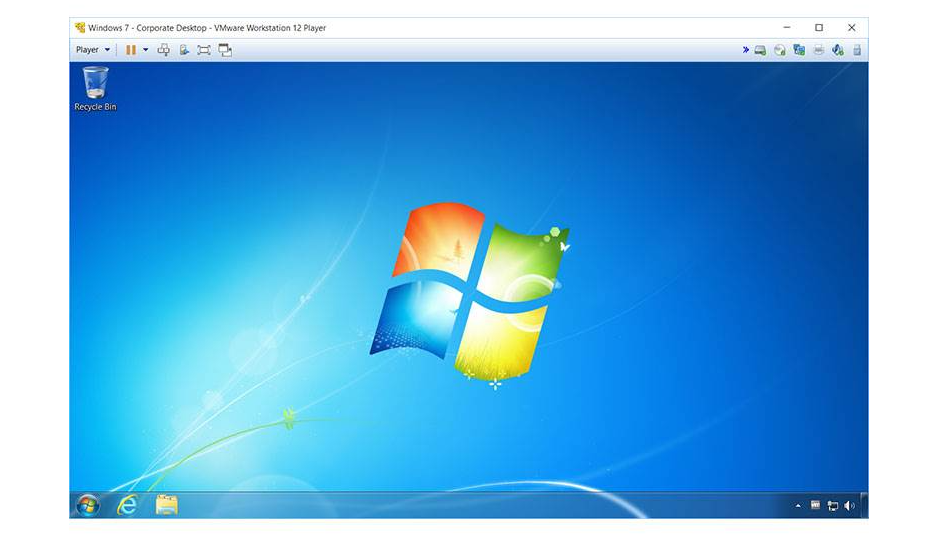Click the network adapter device icon
This screenshot has height=548, width=937.
tap(799, 50)
